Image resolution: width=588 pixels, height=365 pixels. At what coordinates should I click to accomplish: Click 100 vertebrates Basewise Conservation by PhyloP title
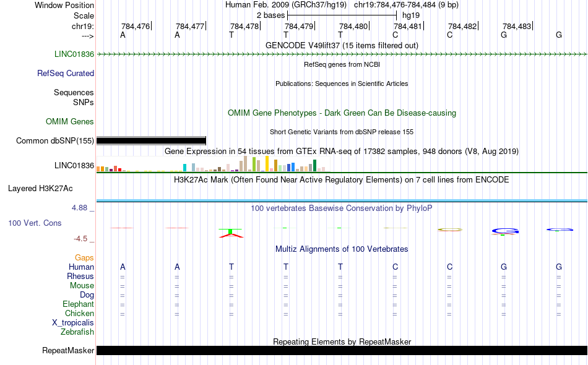point(342,208)
